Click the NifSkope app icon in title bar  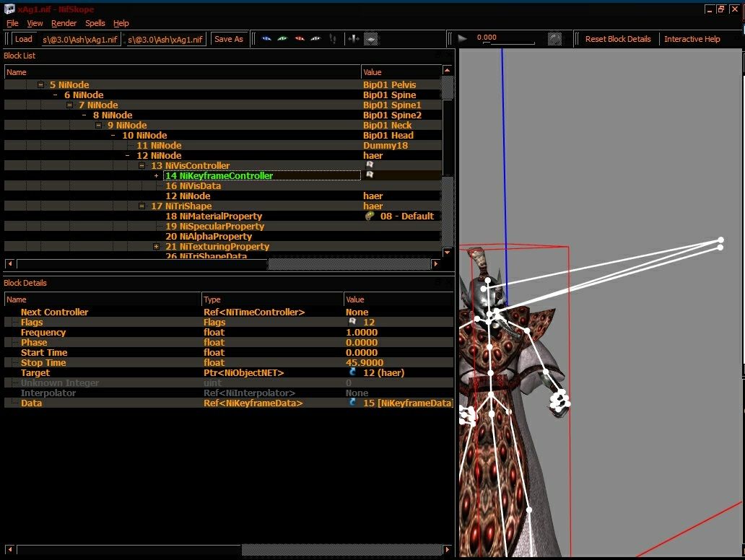pos(9,9)
